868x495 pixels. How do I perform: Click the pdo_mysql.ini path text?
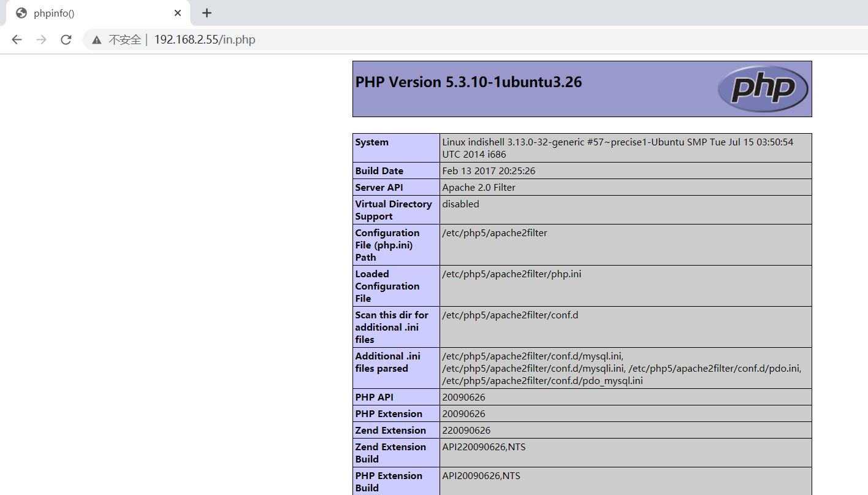click(542, 381)
